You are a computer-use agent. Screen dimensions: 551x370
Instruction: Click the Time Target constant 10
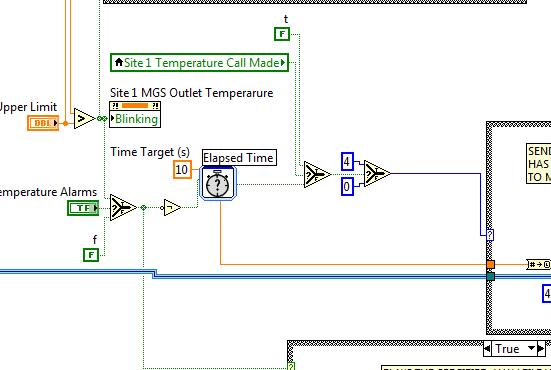pyautogui.click(x=182, y=170)
